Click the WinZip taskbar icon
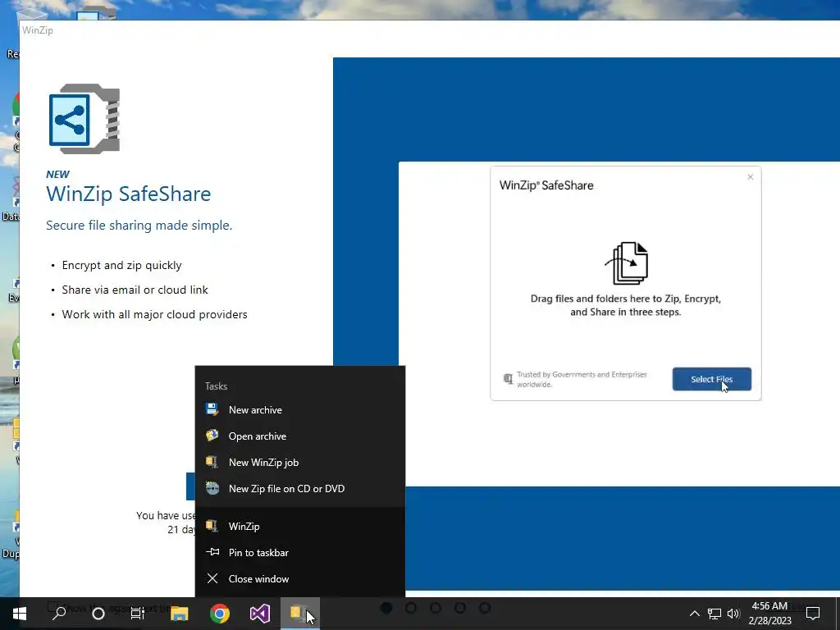 tap(300, 614)
